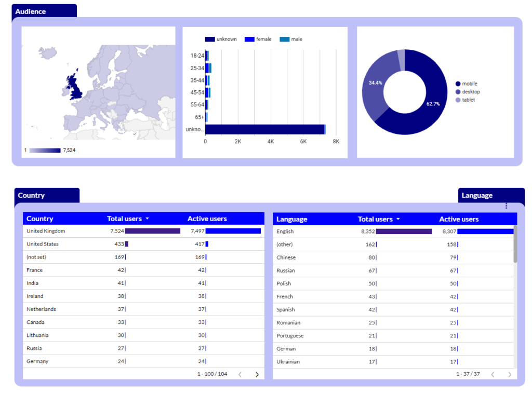Click previous page arrow in Language table
The height and width of the screenshot is (395, 532).
493,374
